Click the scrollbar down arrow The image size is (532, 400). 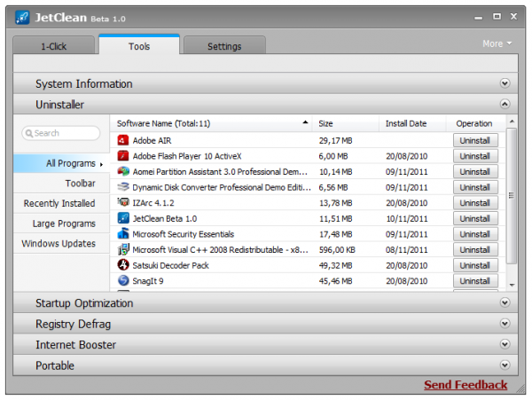pyautogui.click(x=512, y=285)
